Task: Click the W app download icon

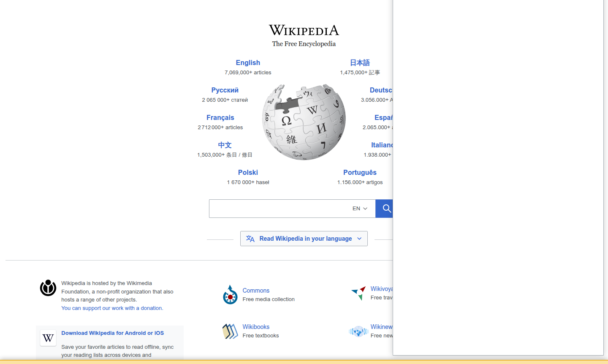Action: (48, 338)
